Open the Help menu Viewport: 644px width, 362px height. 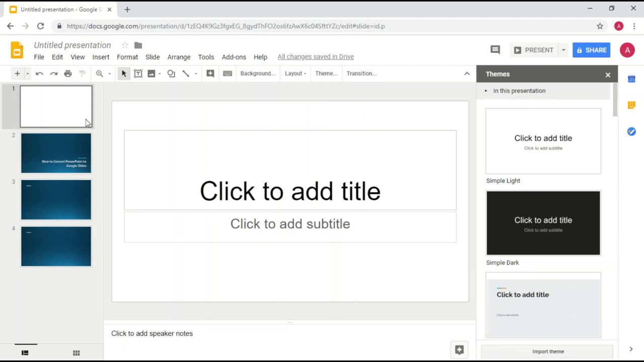(260, 57)
